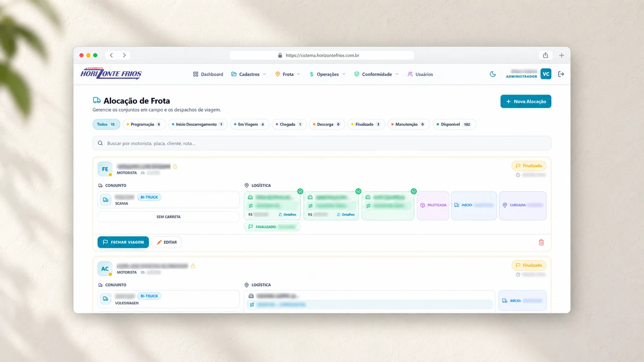Click the Sem Carreta box
The width and height of the screenshot is (644, 362).
pyautogui.click(x=168, y=216)
